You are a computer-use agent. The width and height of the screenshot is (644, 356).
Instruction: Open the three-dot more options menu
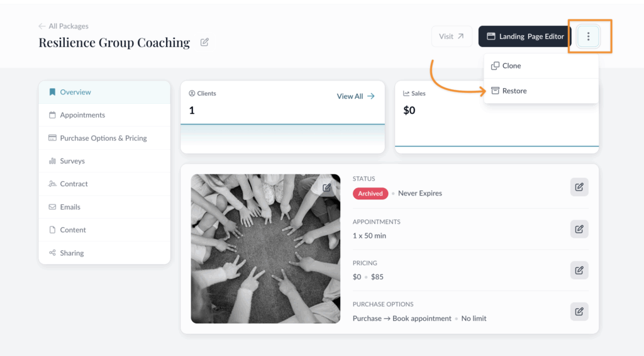(588, 36)
